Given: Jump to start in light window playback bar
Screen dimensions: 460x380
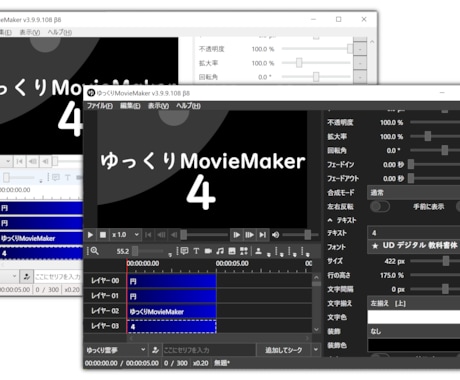Looking at the screenshot, I should pos(20,162).
